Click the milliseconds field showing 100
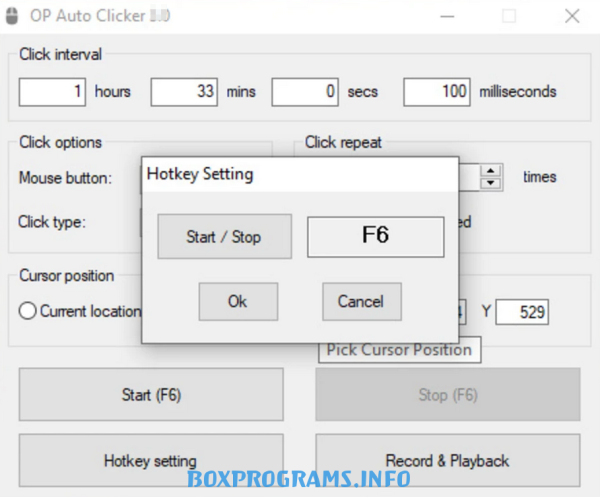Image resolution: width=600 pixels, height=497 pixels. click(438, 92)
